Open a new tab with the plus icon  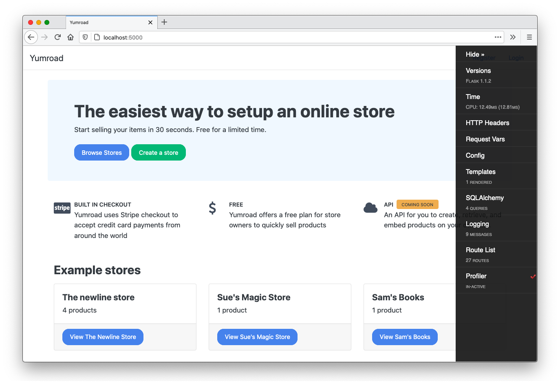pos(164,22)
